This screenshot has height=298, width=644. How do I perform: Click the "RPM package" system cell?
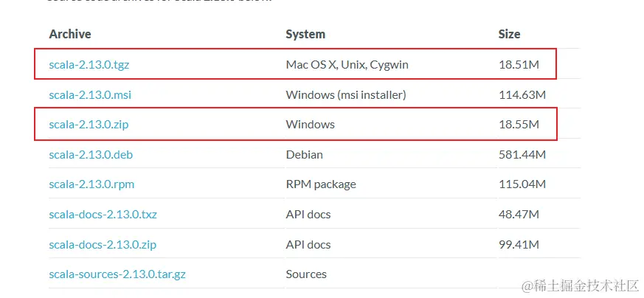click(320, 184)
